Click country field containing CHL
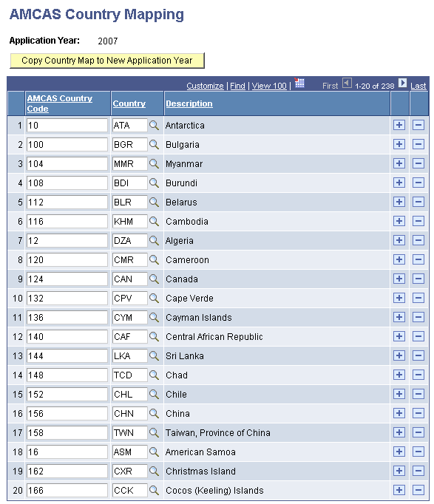The height and width of the screenshot is (504, 434). [x=130, y=394]
